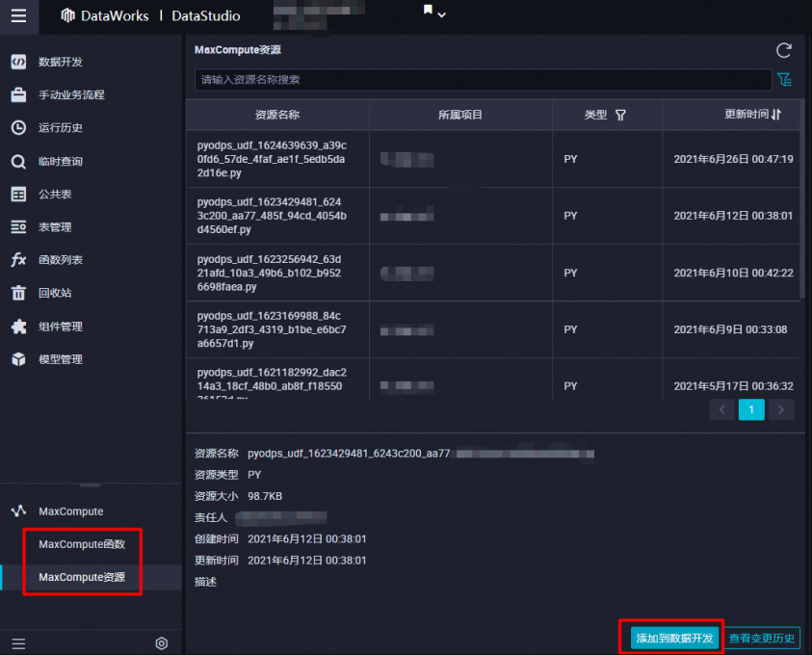Go to previous page arrow
The image size is (812, 655).
coord(721,410)
